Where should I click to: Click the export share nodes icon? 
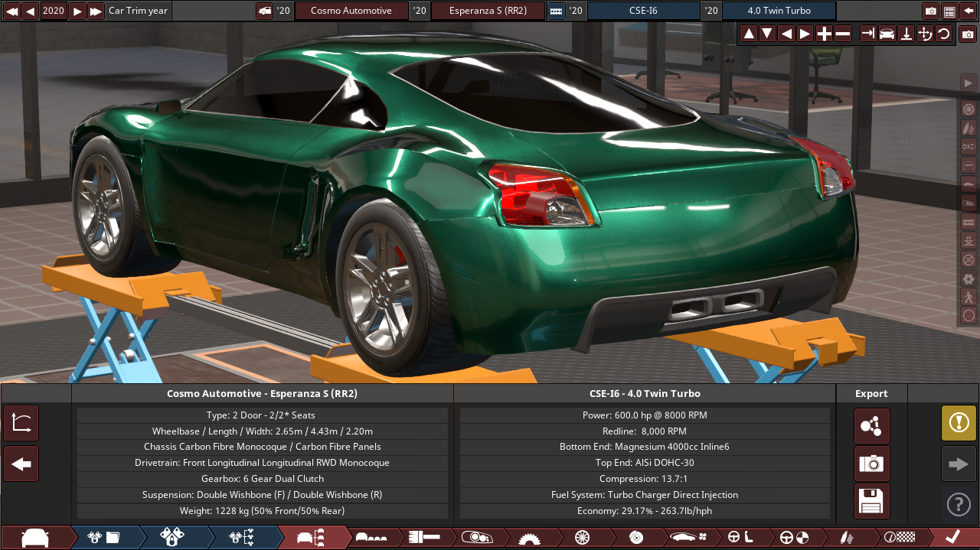pos(872,426)
